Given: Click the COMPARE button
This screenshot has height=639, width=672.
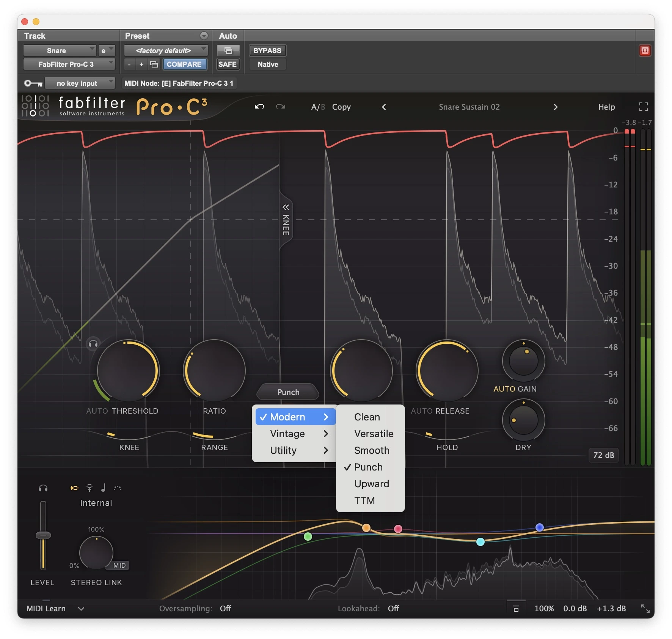Looking at the screenshot, I should (x=184, y=65).
